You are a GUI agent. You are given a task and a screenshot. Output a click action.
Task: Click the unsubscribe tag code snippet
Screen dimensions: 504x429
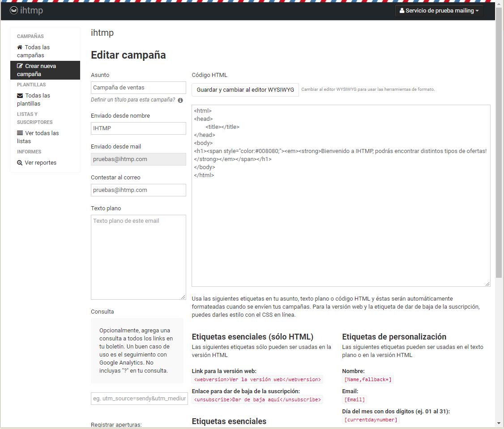click(x=257, y=400)
